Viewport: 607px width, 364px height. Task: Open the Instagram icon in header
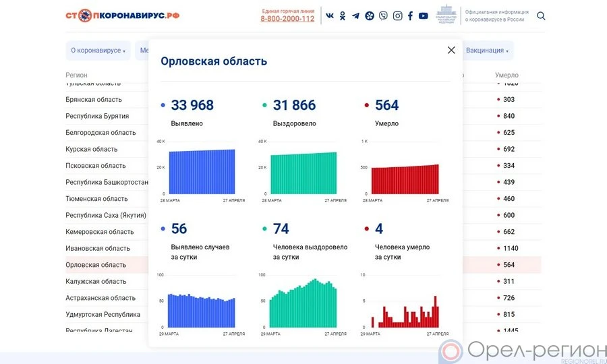click(397, 16)
